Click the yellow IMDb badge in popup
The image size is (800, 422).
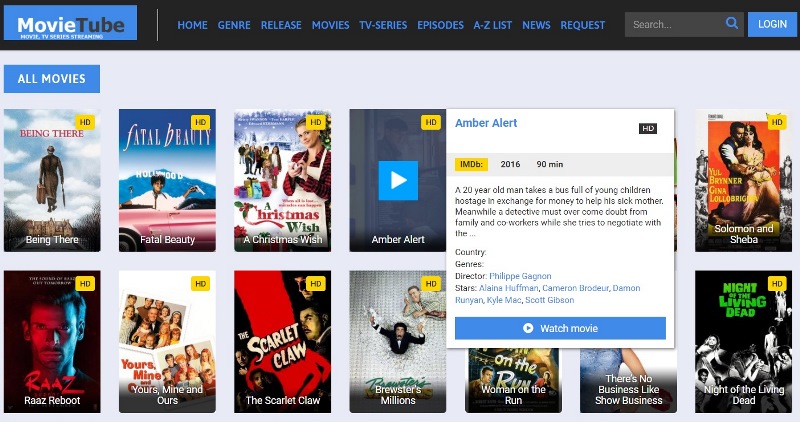[471, 164]
